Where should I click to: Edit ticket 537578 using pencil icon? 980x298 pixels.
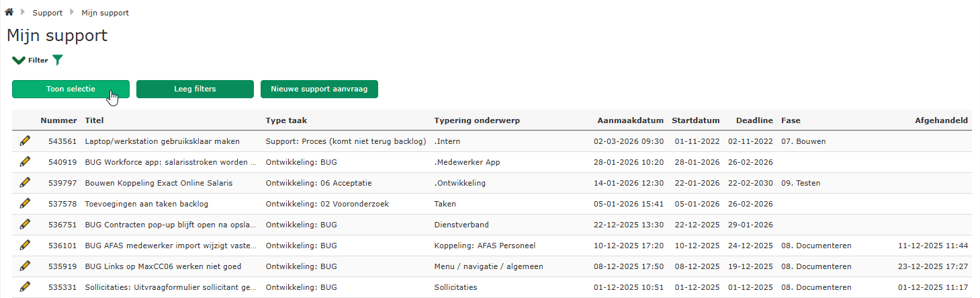(x=25, y=203)
